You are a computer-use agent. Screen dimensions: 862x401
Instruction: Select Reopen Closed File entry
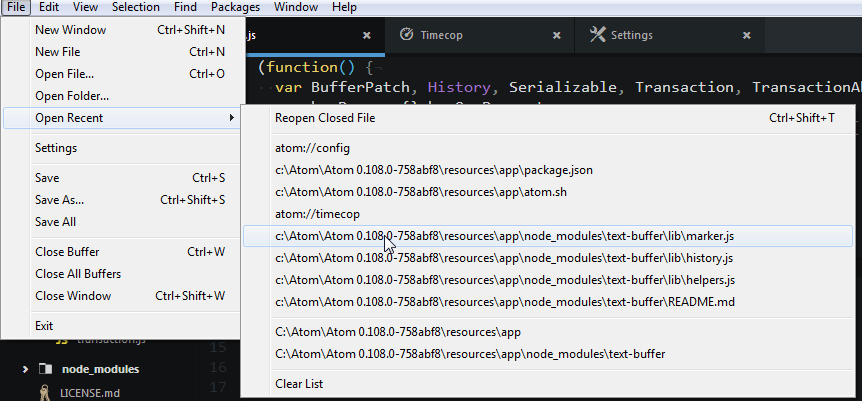pyautogui.click(x=548, y=118)
